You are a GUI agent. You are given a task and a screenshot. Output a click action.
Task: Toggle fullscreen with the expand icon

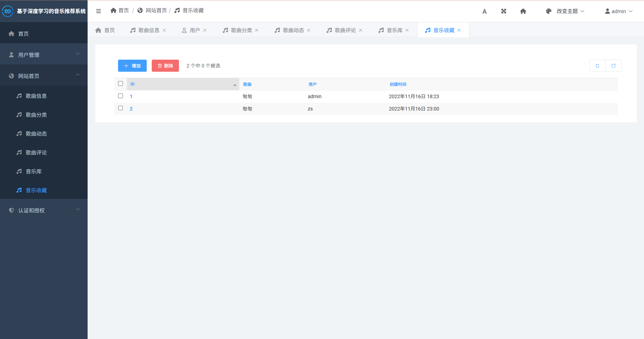(x=504, y=11)
